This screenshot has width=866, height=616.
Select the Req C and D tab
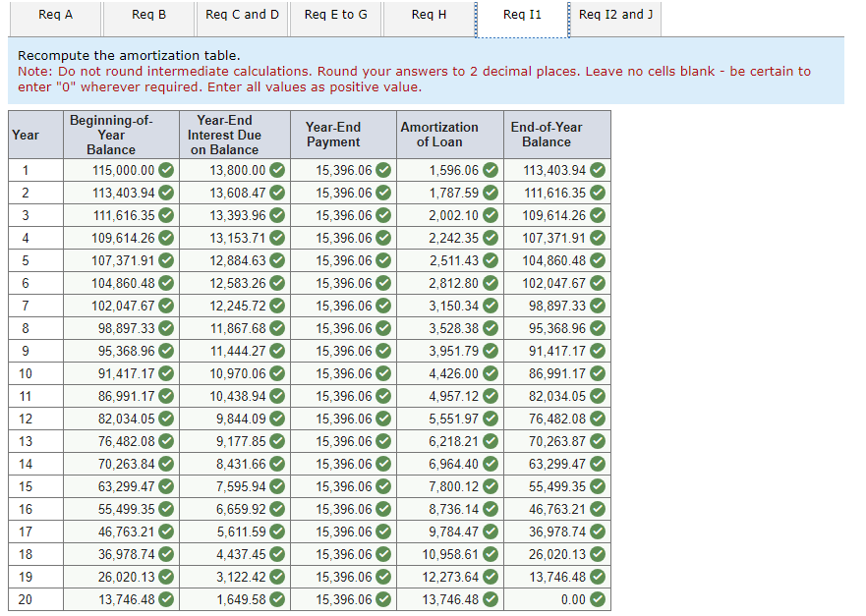coord(241,15)
